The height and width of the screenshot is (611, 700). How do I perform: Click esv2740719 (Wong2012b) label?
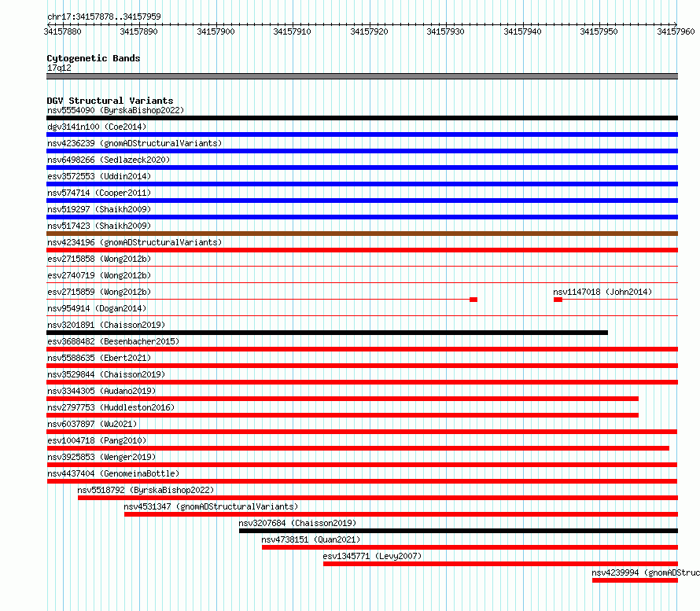pos(99,275)
